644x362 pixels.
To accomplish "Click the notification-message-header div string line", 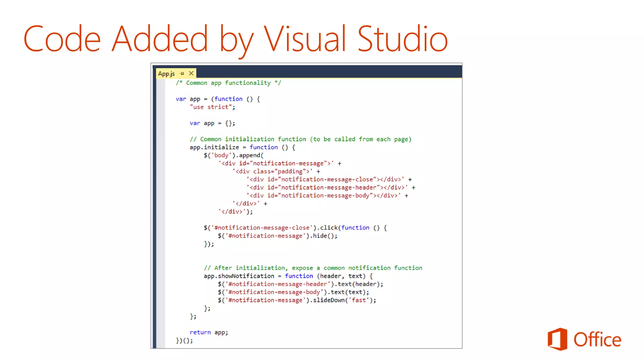I will [331, 188].
